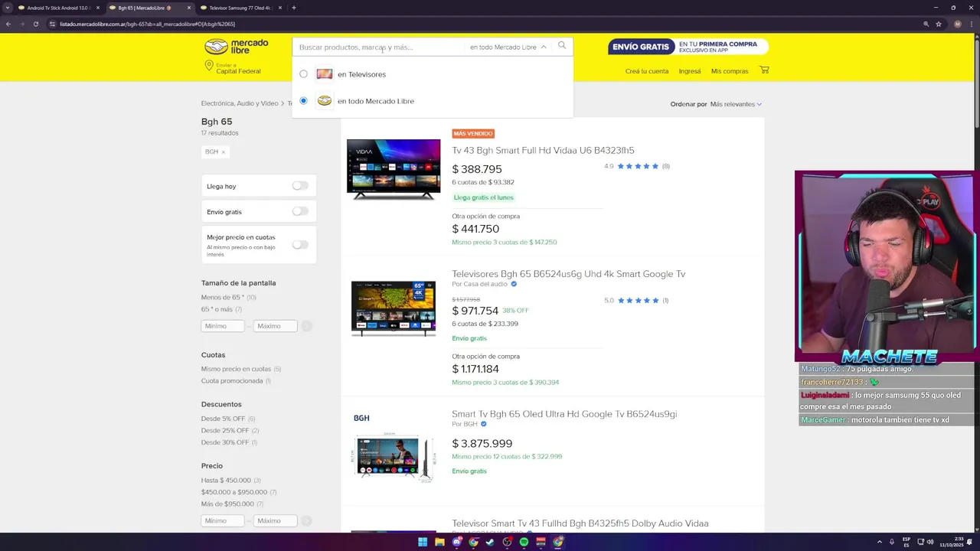Filter by 'Menos de 65' screen size

[x=223, y=297]
